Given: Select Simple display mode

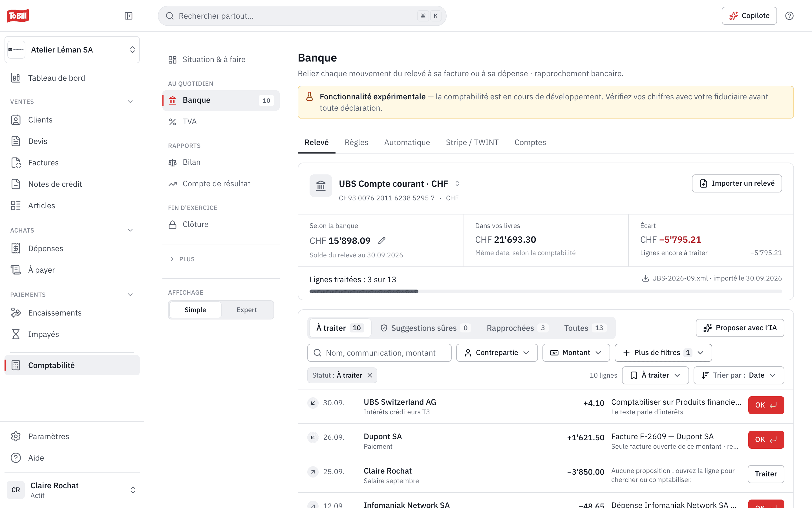Looking at the screenshot, I should pos(195,310).
